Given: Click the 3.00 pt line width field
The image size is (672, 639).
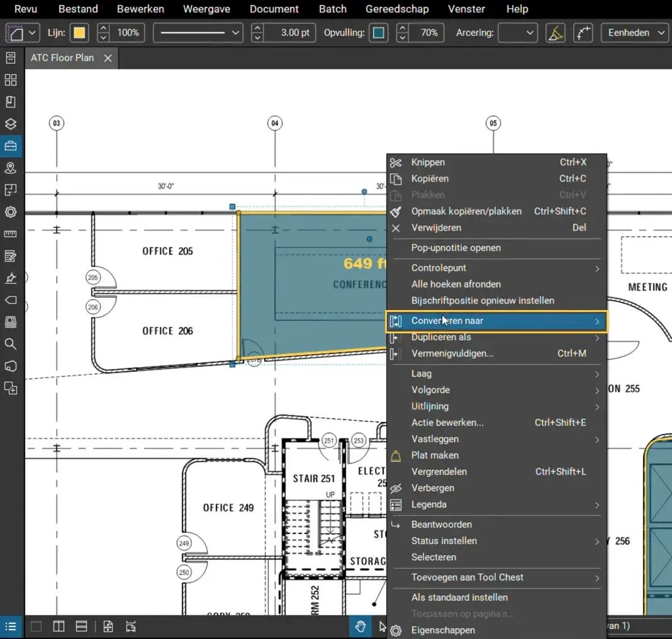Looking at the screenshot, I should coord(289,33).
